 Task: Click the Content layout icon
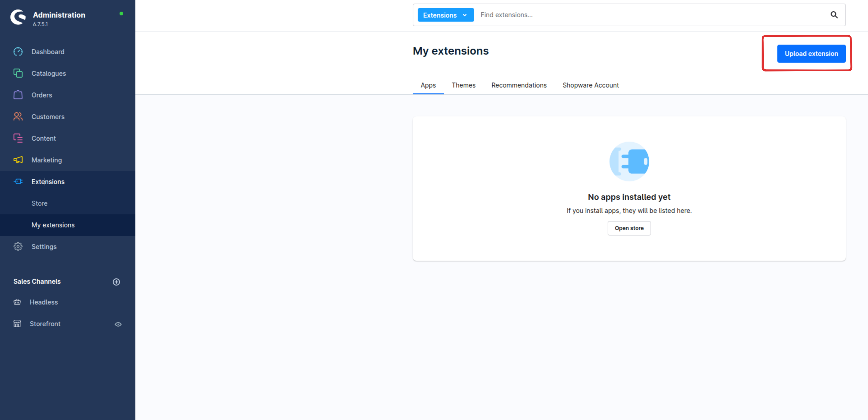[x=18, y=138]
